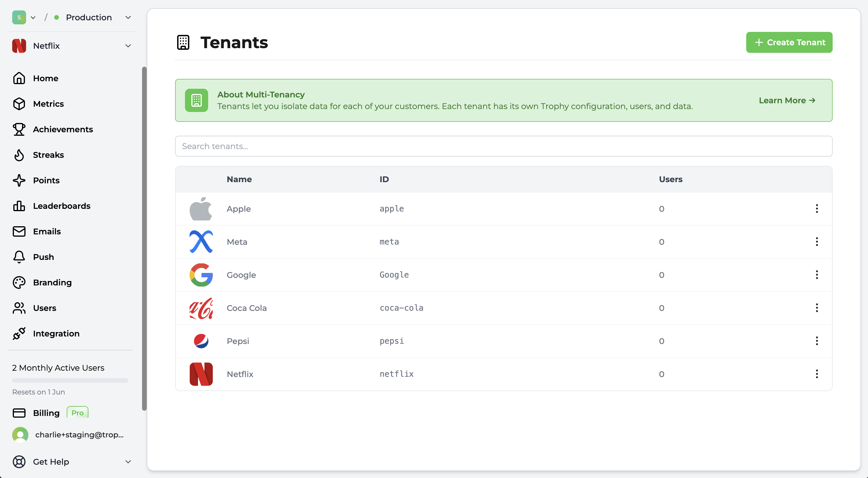Click the Google logo thumbnail

(201, 275)
